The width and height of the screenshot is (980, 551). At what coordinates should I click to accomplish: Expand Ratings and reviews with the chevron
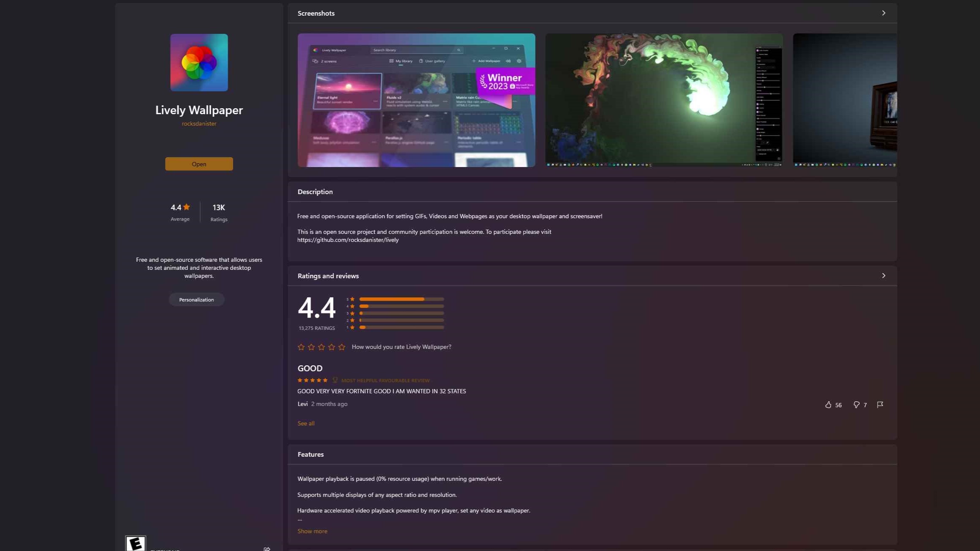884,276
